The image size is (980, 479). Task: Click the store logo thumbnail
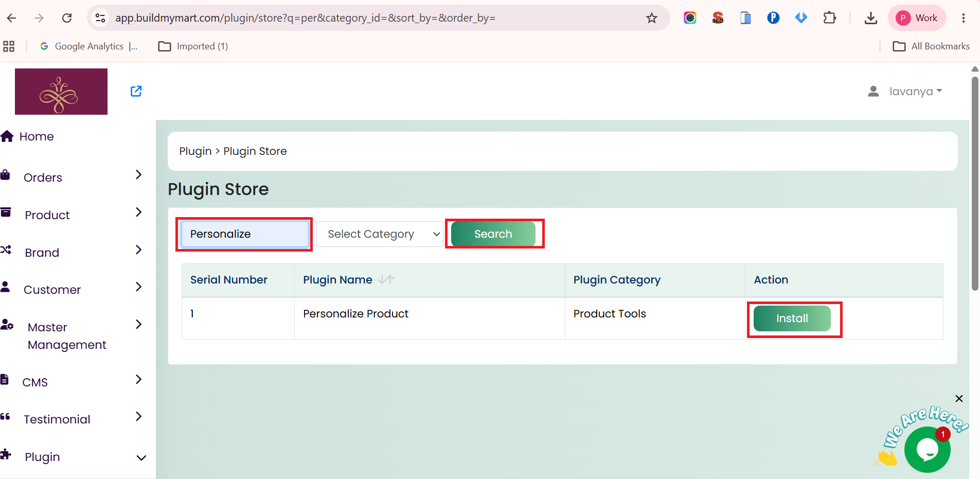[61, 92]
